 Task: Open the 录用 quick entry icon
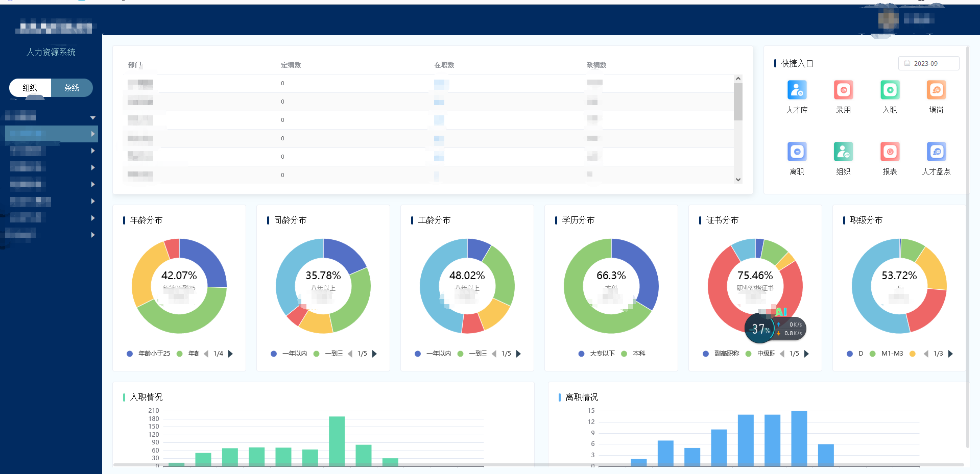843,90
